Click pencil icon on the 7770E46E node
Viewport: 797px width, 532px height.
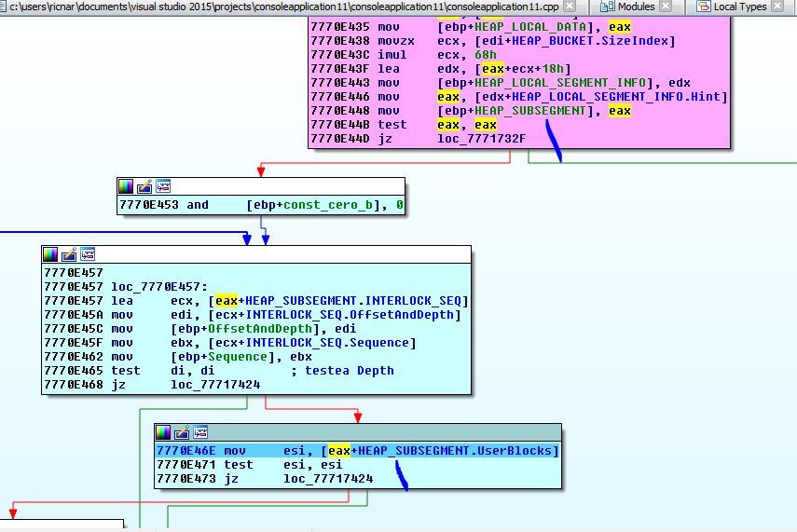181,432
